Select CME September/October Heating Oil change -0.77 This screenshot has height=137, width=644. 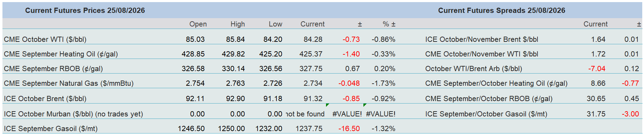point(630,83)
